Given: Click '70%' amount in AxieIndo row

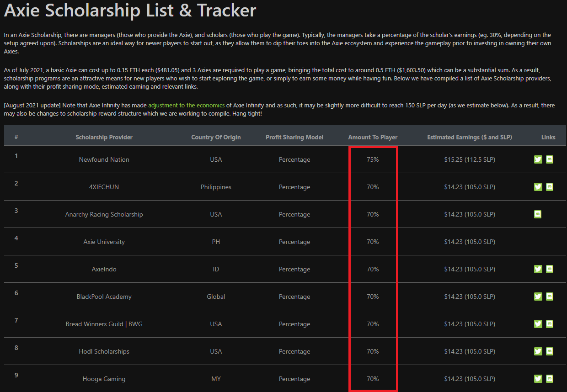Looking at the screenshot, I should pos(373,269).
